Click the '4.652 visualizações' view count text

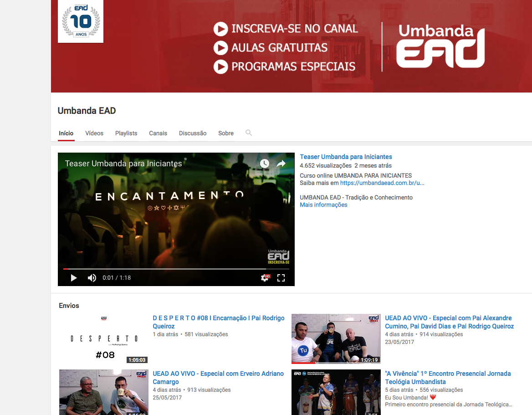point(326,166)
